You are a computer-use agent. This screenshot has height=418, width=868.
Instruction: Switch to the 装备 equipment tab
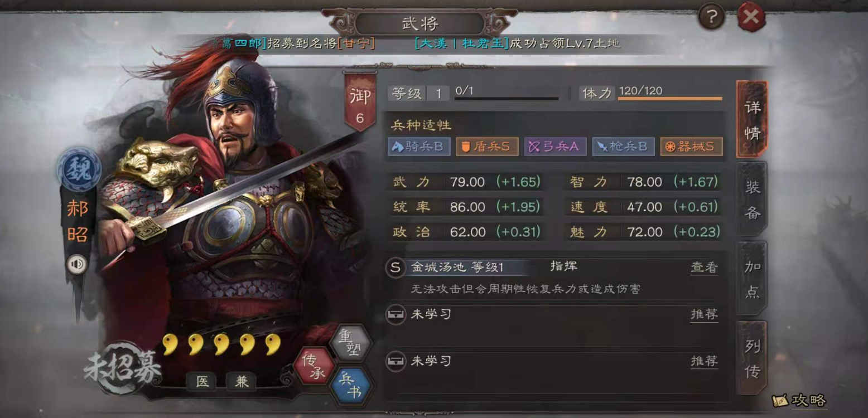(752, 198)
